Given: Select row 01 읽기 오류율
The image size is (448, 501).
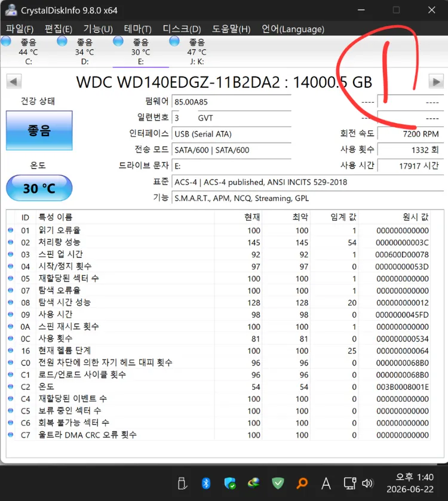Looking at the screenshot, I should [x=219, y=230].
